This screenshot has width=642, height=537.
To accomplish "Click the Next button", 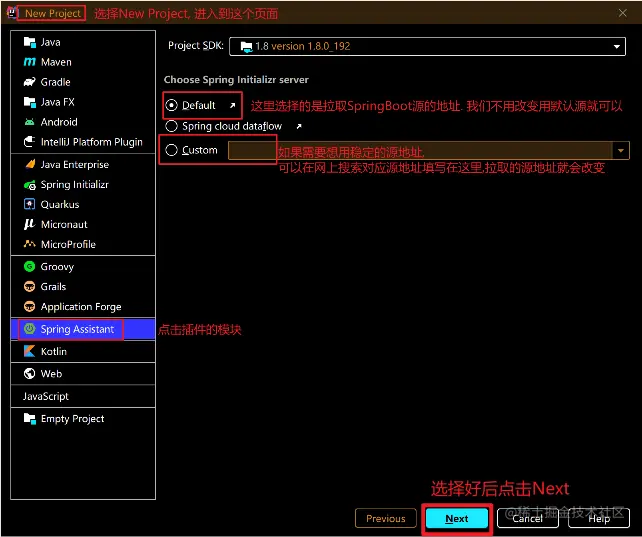I will point(457,519).
